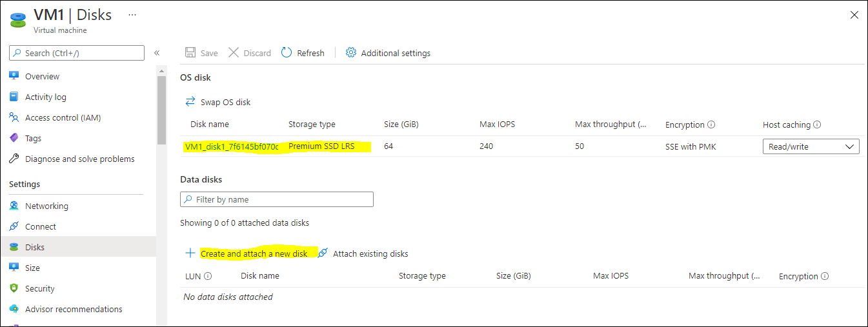868x327 pixels.
Task: Click Create and attach a new disk
Action: (x=254, y=253)
